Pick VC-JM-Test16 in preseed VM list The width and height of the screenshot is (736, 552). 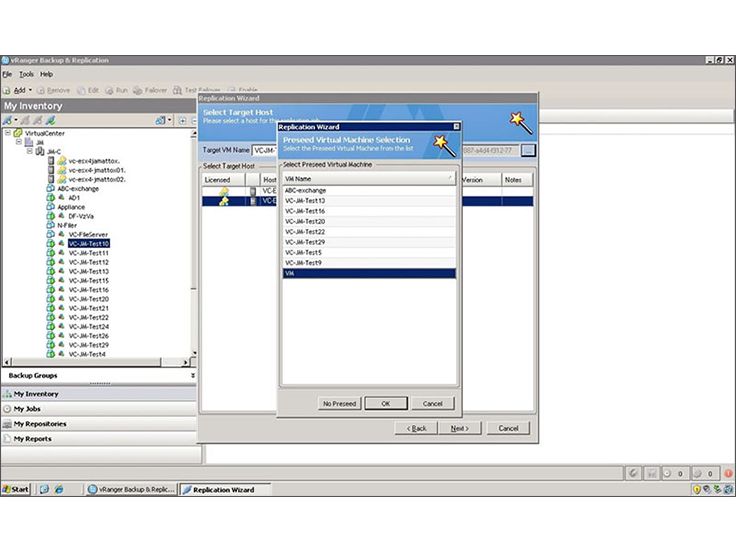369,211
